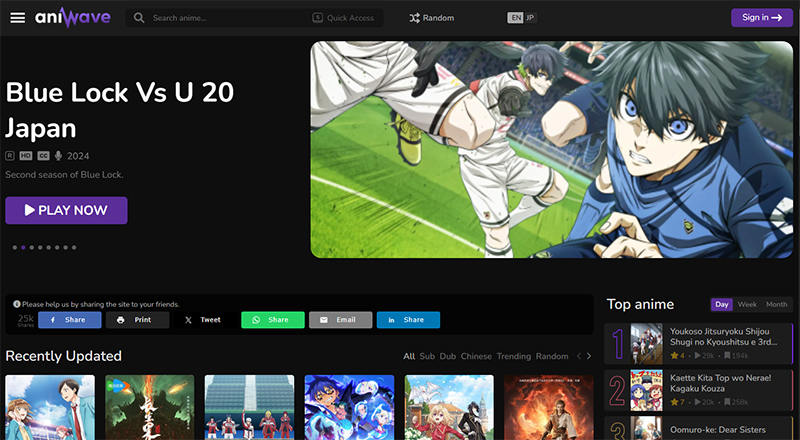The width and height of the screenshot is (800, 440).
Task: Open first Recently Updated poster with schoolboys
Action: coord(50,407)
